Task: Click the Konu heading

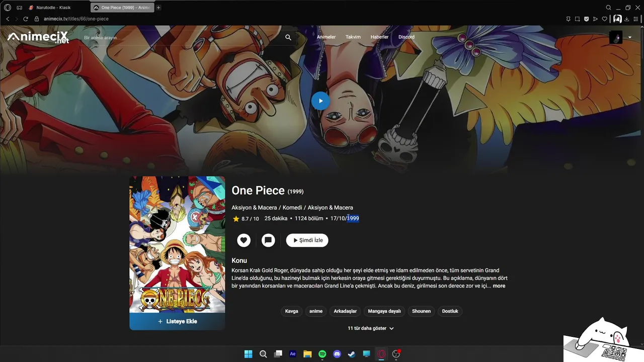Action: click(x=239, y=260)
